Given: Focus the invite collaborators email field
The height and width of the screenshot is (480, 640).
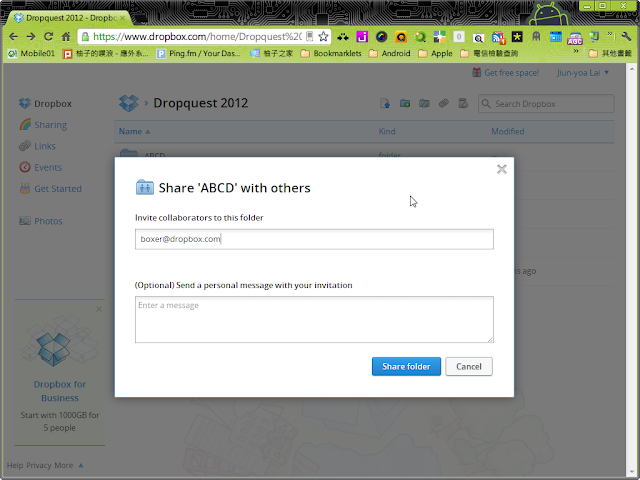Looking at the screenshot, I should [x=314, y=239].
